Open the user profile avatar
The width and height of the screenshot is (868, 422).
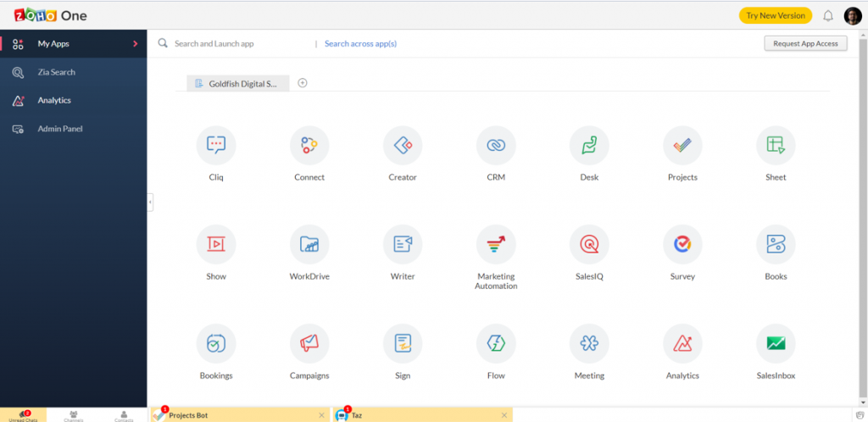[853, 16]
